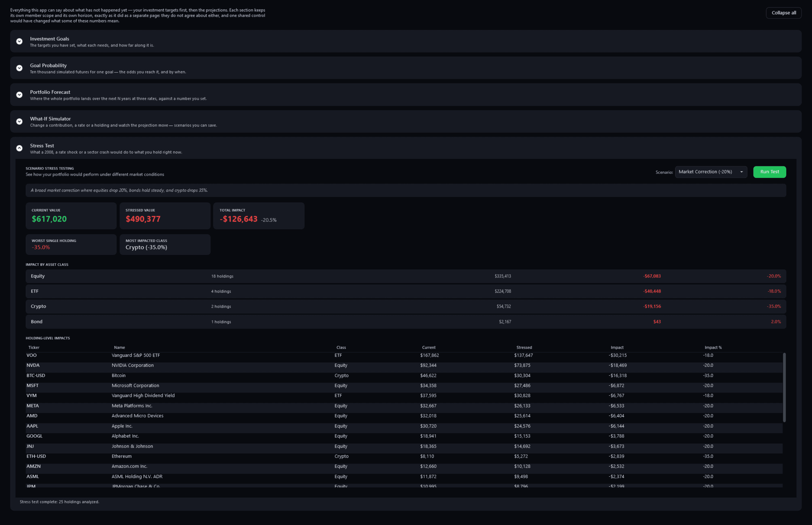
Task: Click the Portfolio Forecast section title
Action: pyautogui.click(x=50, y=92)
